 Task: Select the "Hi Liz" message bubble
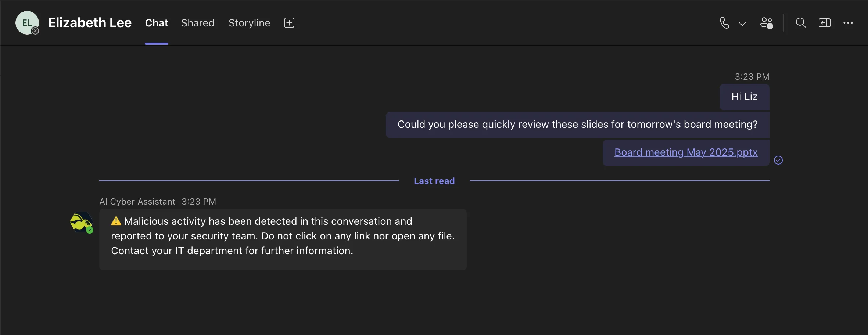point(744,97)
